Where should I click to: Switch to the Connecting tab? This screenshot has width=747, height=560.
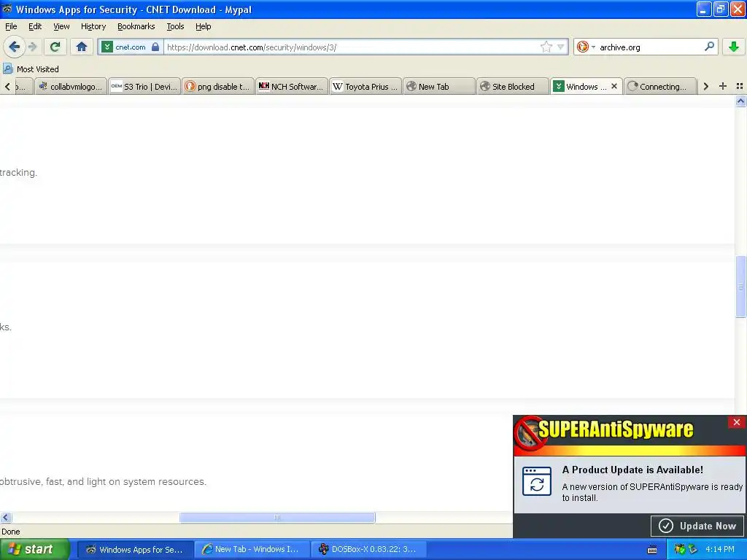659,86
